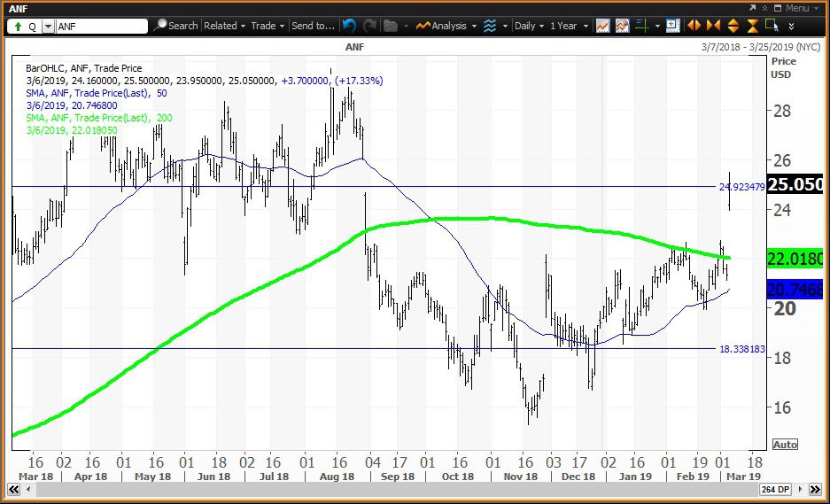Open the Related menu
The image size is (830, 504).
coord(223,26)
